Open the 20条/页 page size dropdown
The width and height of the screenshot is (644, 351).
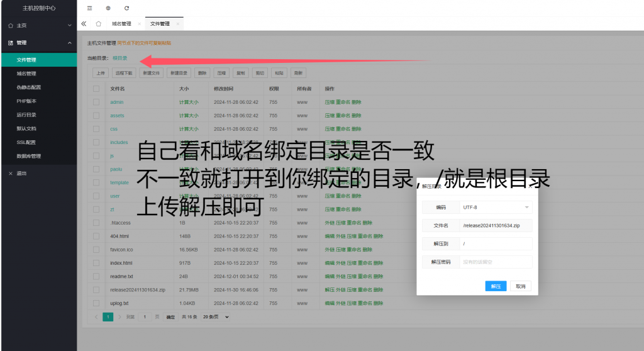(216, 317)
